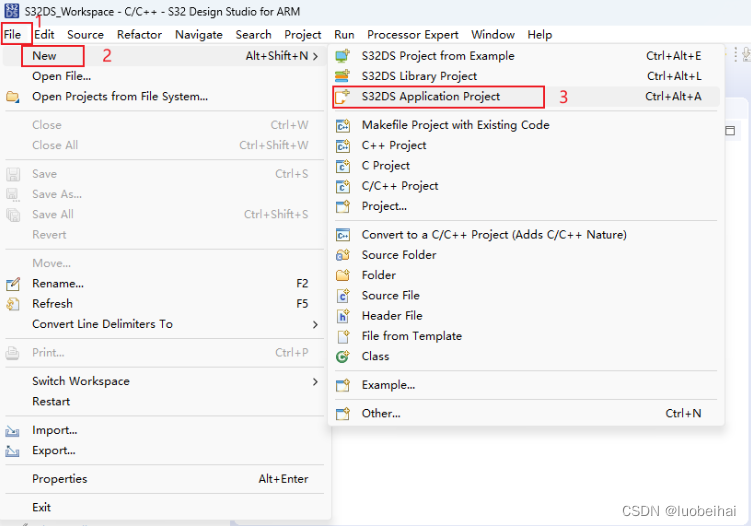Click Convert to a C/C++ Project icon
Image resolution: width=751 pixels, height=526 pixels.
(343, 235)
